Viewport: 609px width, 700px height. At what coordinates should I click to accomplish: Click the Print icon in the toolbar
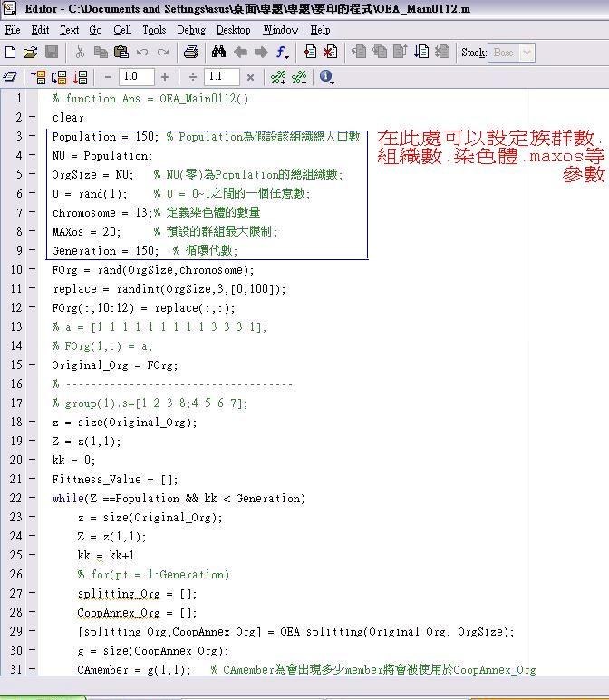point(191,53)
